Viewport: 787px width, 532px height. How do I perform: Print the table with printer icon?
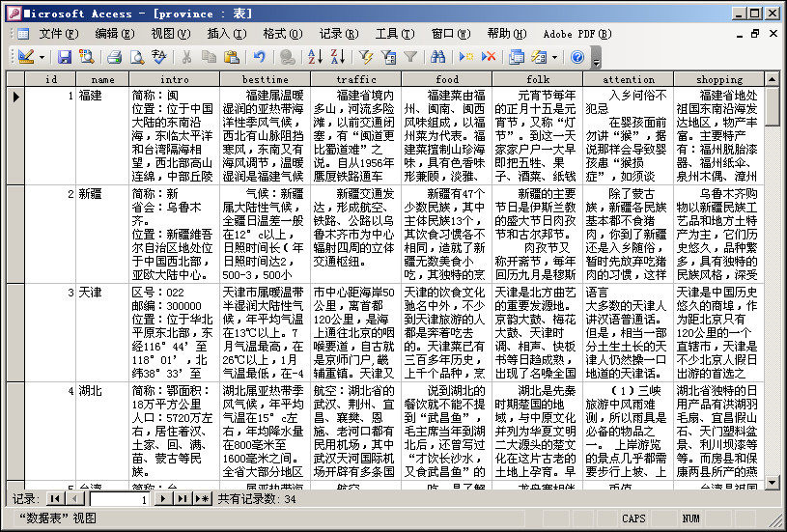click(115, 57)
